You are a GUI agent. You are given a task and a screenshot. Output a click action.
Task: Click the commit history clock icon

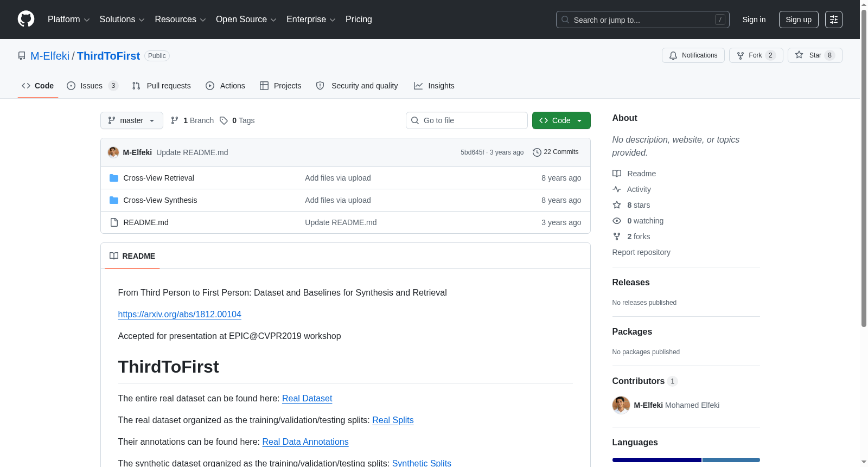(537, 152)
